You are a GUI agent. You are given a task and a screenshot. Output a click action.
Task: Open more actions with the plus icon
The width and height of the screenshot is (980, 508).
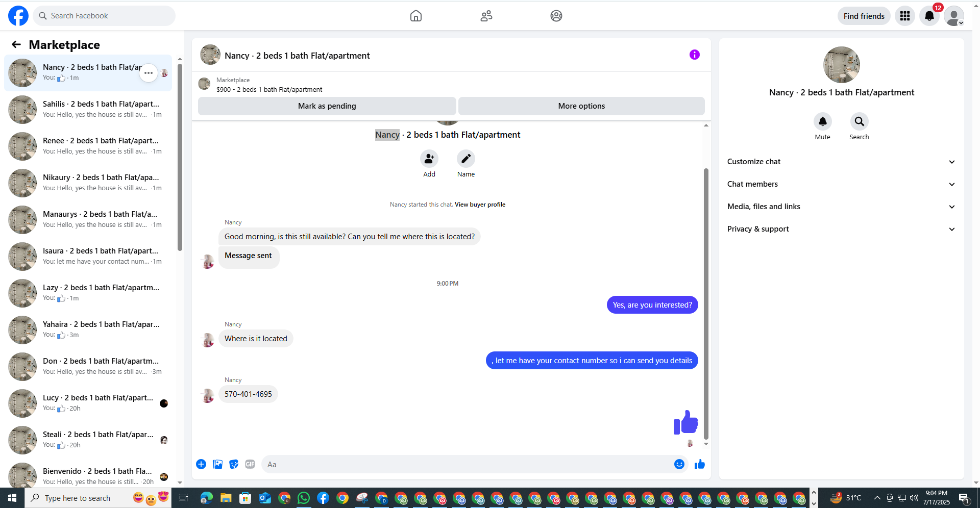pyautogui.click(x=201, y=464)
